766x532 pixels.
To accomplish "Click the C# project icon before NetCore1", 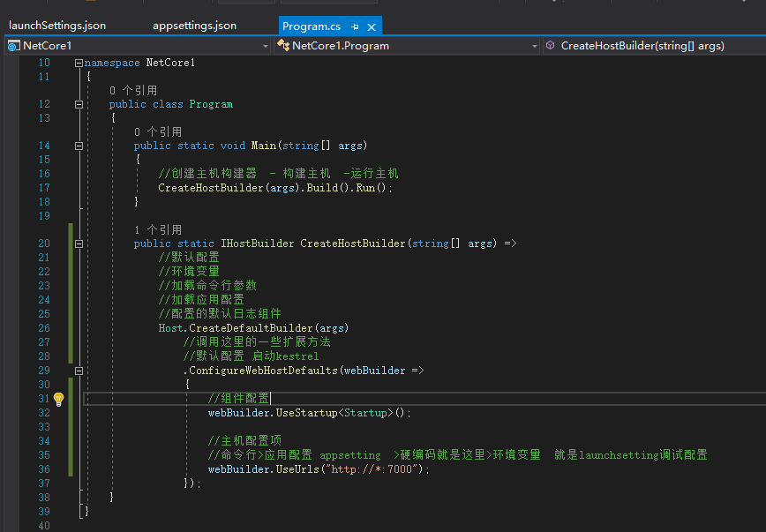I will 12,45.
